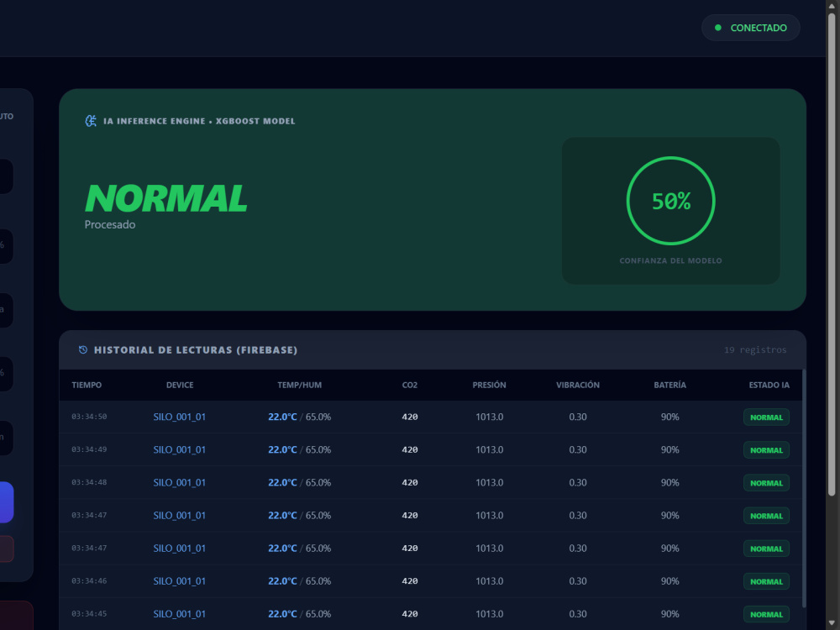
Task: Click the Procesado status text
Action: (x=110, y=224)
